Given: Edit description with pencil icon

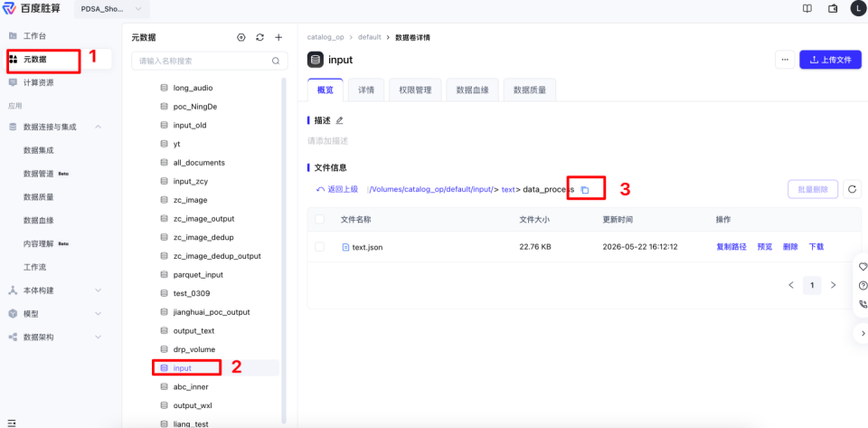Looking at the screenshot, I should [339, 120].
